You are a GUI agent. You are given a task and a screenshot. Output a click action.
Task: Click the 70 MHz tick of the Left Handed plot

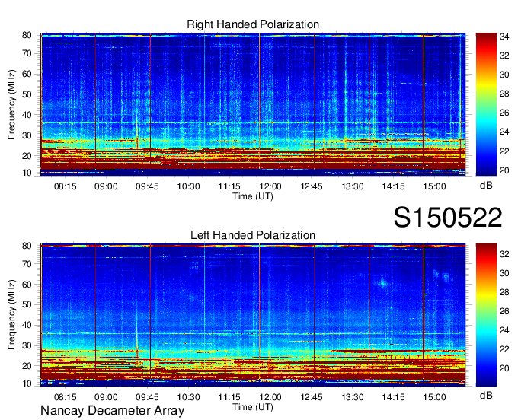pos(27,264)
